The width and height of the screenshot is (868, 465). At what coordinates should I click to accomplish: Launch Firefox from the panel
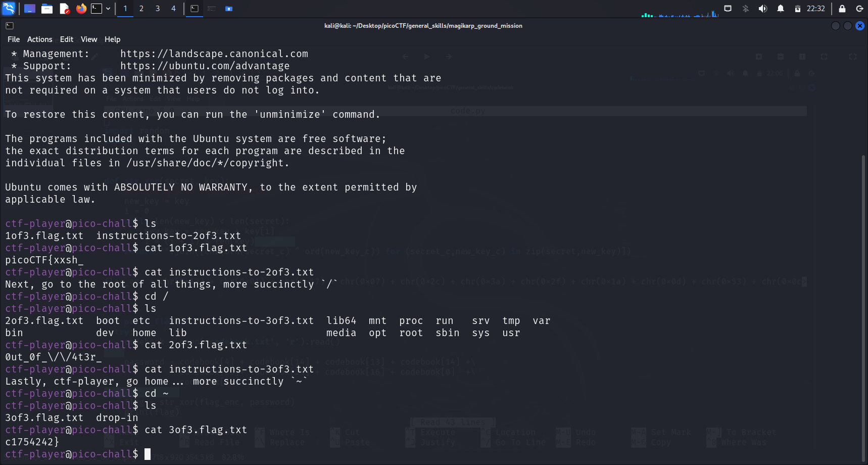[81, 9]
